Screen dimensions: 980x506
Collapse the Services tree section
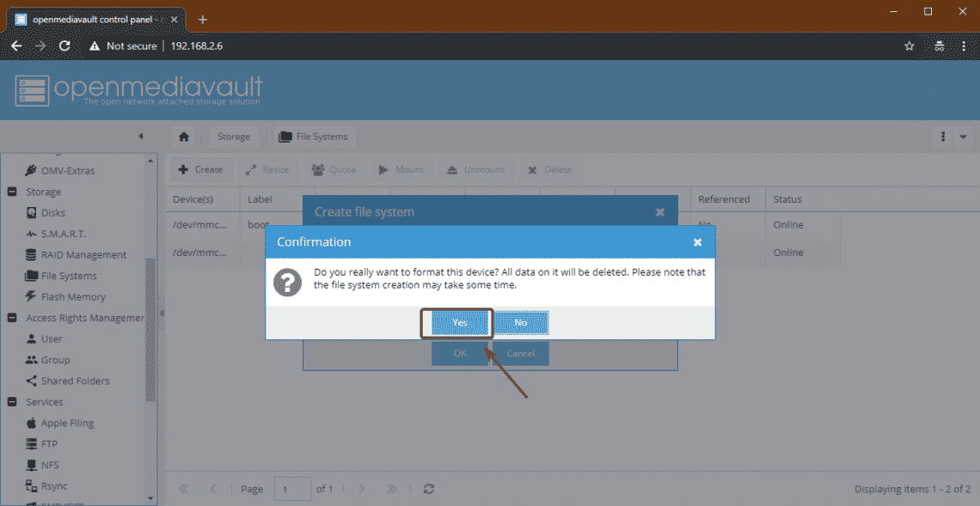(12, 402)
